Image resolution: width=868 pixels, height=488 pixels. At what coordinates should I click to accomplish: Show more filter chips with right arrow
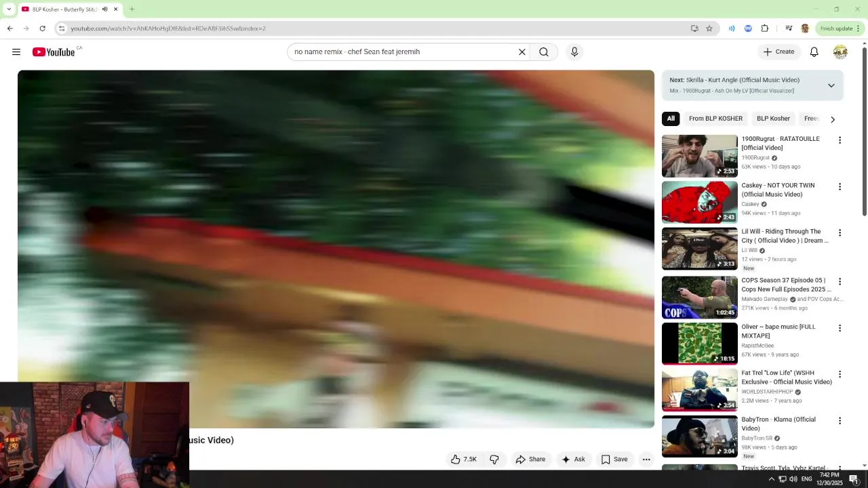(x=833, y=119)
